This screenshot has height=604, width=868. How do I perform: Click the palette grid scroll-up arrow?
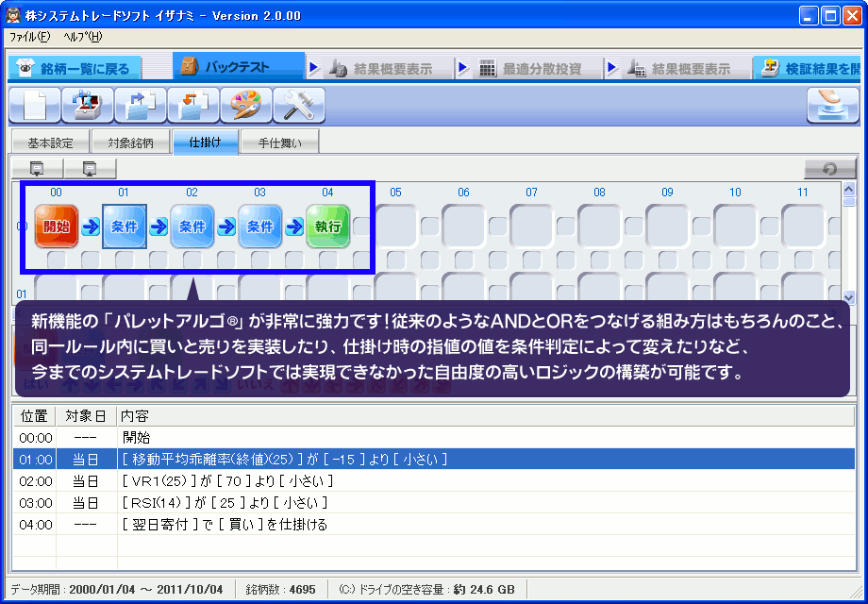848,190
